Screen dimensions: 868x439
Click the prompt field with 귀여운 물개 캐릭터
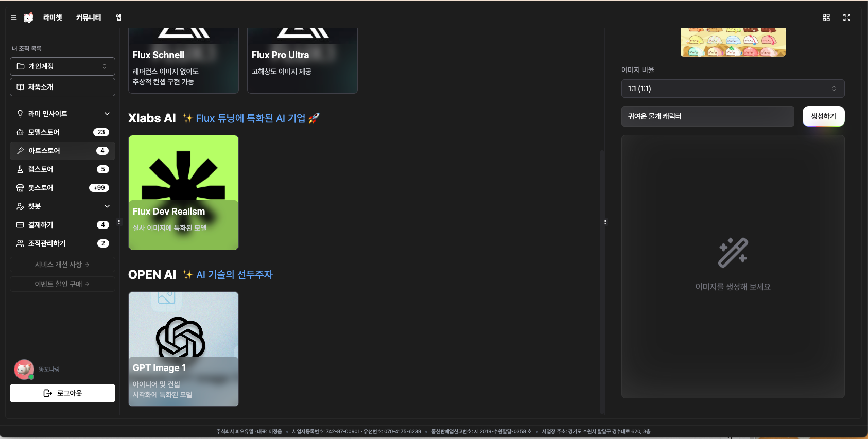pos(708,116)
